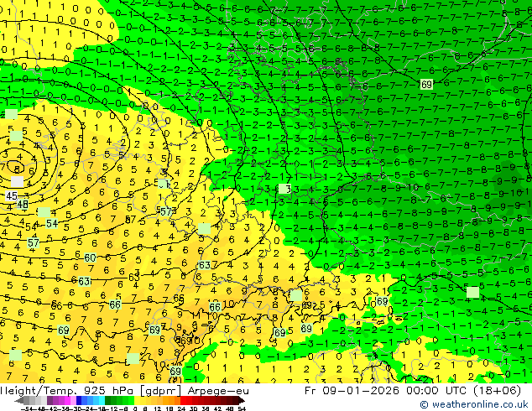
Task: Pick the dark green swatch above the -12 label
Action: pyautogui.click(x=108, y=401)
